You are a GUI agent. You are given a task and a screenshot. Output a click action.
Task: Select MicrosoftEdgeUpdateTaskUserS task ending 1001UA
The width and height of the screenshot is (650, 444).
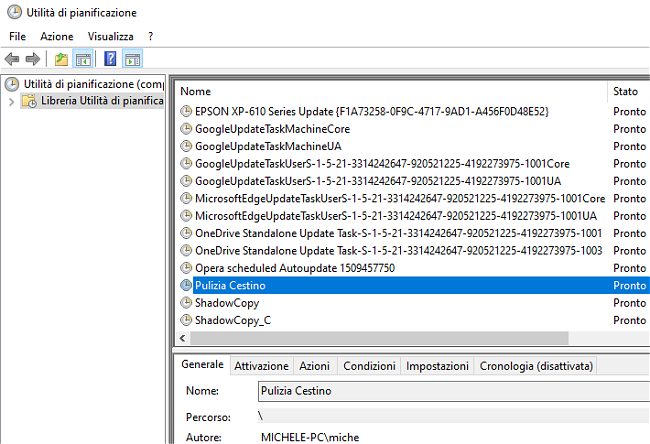tap(396, 216)
